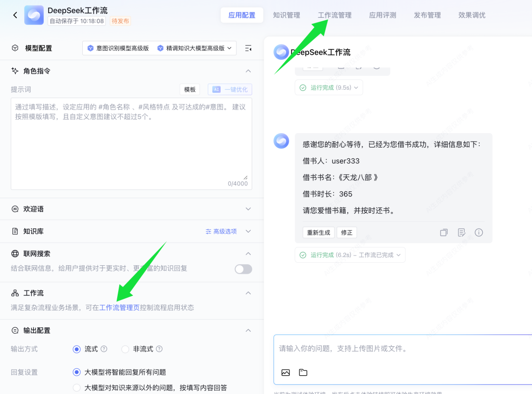Expand 运行完成 (6.2s) 工作流已完成 details
This screenshot has height=394, width=532.
(399, 255)
